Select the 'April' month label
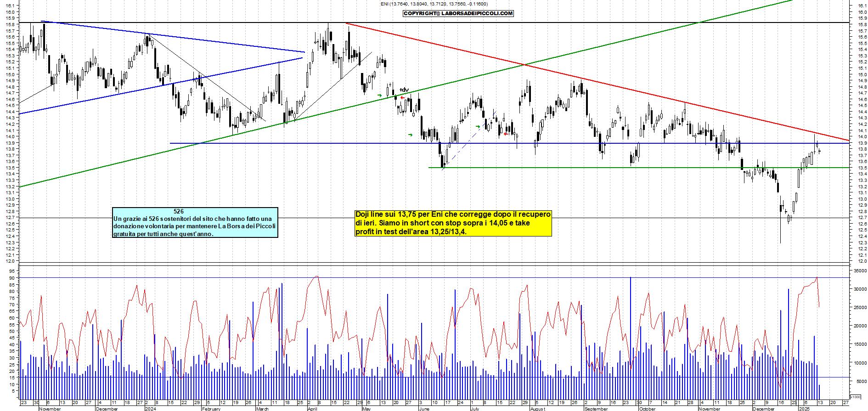 [x=312, y=409]
